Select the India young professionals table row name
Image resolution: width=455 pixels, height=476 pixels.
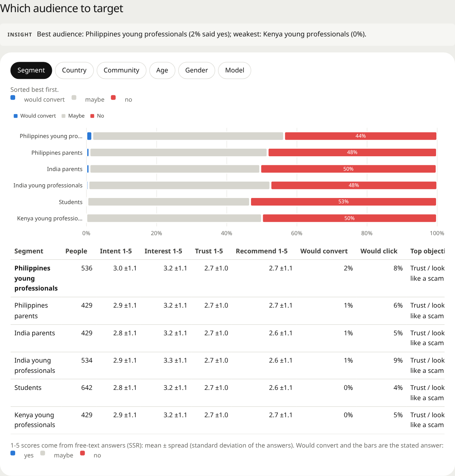(x=35, y=366)
